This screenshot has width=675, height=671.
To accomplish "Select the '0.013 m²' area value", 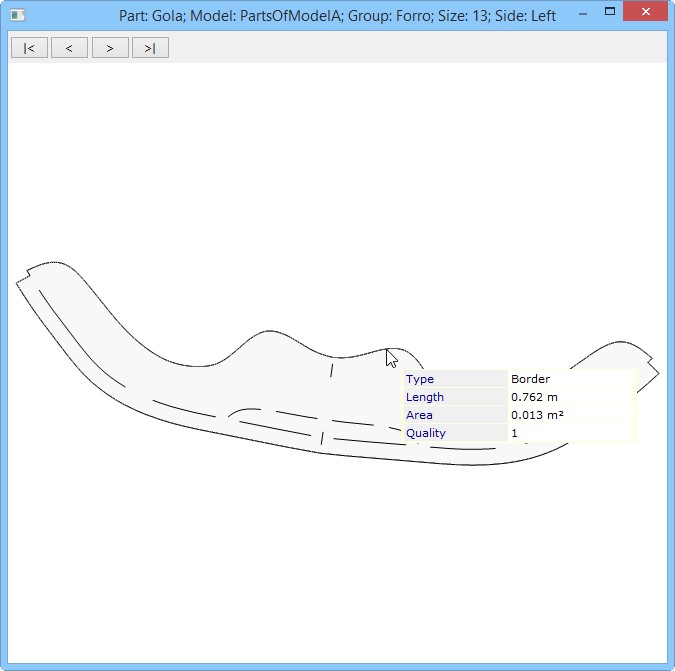I will click(x=537, y=415).
